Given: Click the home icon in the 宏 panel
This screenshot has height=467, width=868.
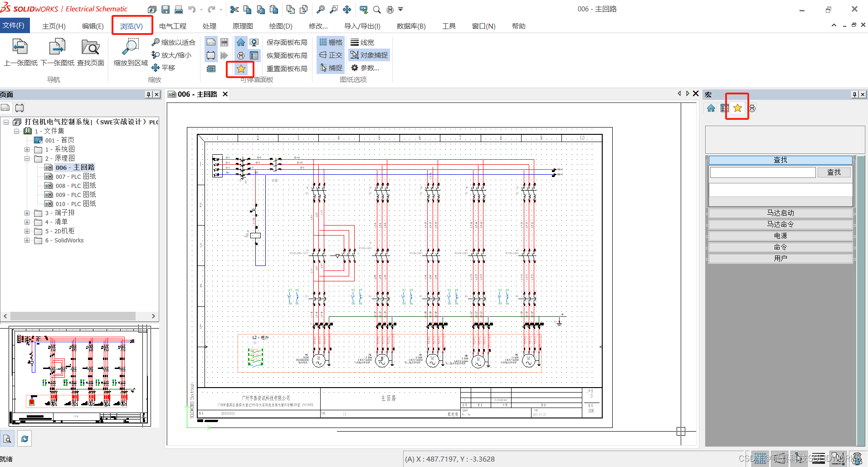Looking at the screenshot, I should (x=711, y=108).
